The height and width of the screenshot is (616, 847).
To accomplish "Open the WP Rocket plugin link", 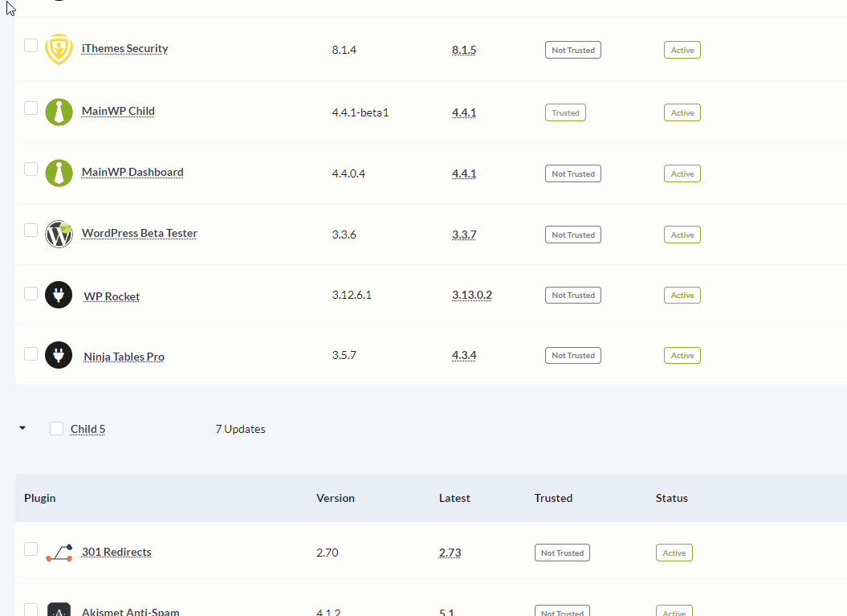I will [x=112, y=296].
